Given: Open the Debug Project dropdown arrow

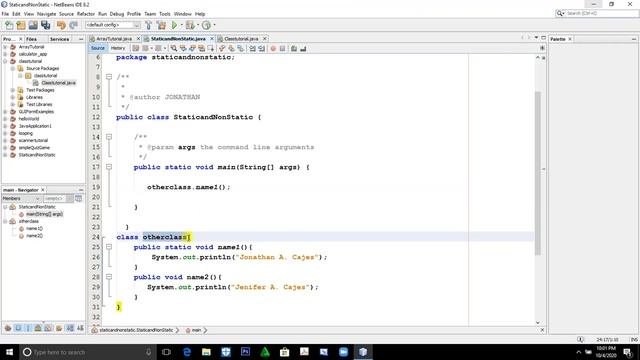Looking at the screenshot, I should click(x=198, y=25).
